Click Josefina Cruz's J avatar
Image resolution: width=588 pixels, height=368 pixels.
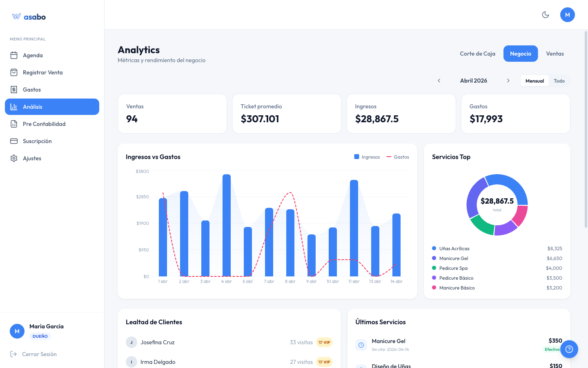(131, 342)
